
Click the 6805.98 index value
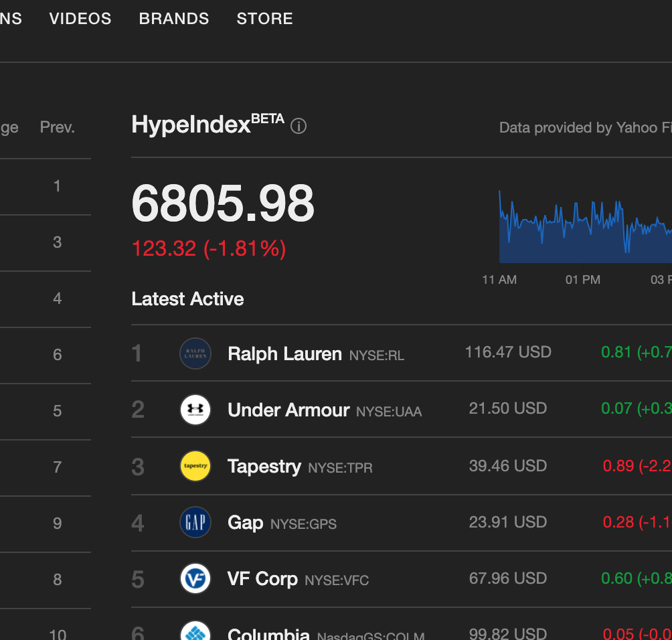pos(223,204)
